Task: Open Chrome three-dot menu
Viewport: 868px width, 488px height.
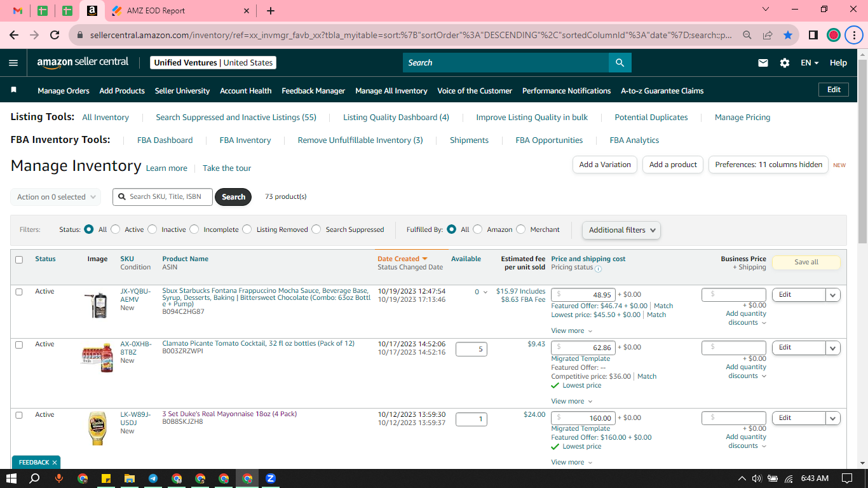Action: point(854,36)
